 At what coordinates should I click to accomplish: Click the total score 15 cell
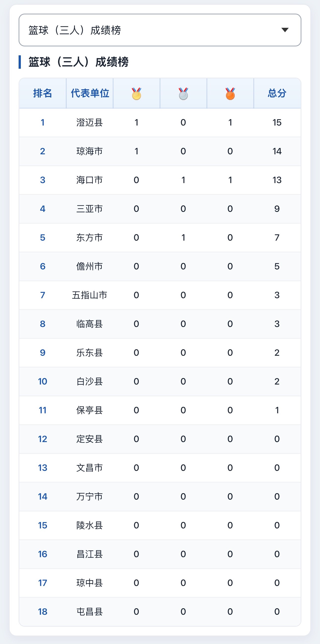[x=277, y=123]
